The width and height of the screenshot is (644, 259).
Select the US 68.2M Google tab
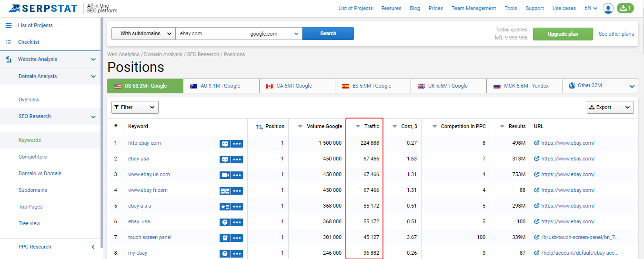[x=145, y=86]
